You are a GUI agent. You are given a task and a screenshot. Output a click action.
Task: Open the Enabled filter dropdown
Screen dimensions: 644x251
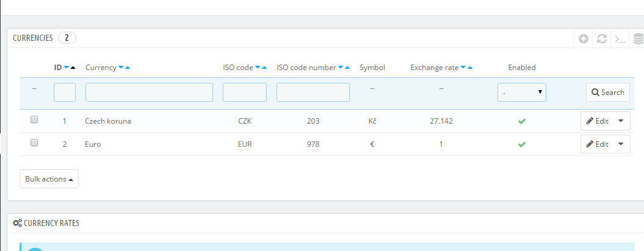(521, 92)
